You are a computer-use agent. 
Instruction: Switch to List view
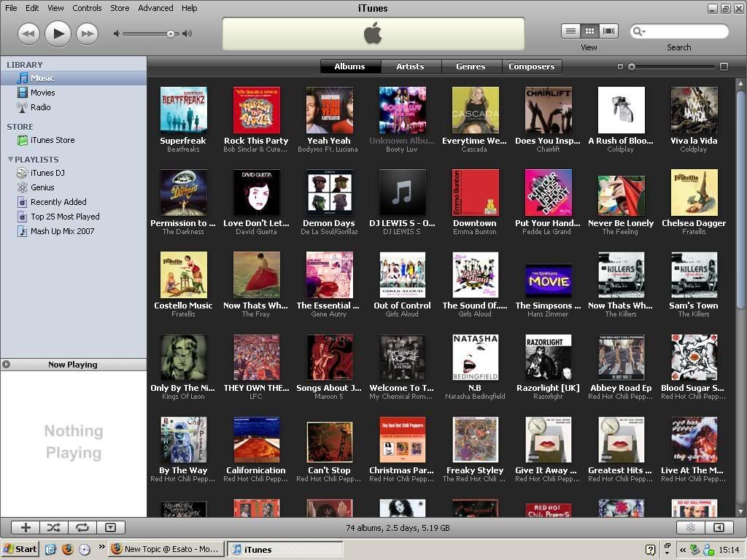coord(570,31)
